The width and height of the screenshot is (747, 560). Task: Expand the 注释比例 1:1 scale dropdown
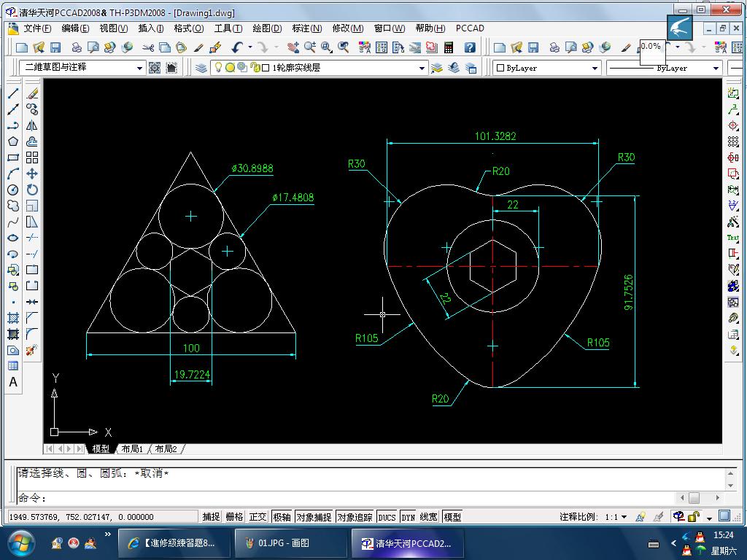tap(624, 517)
